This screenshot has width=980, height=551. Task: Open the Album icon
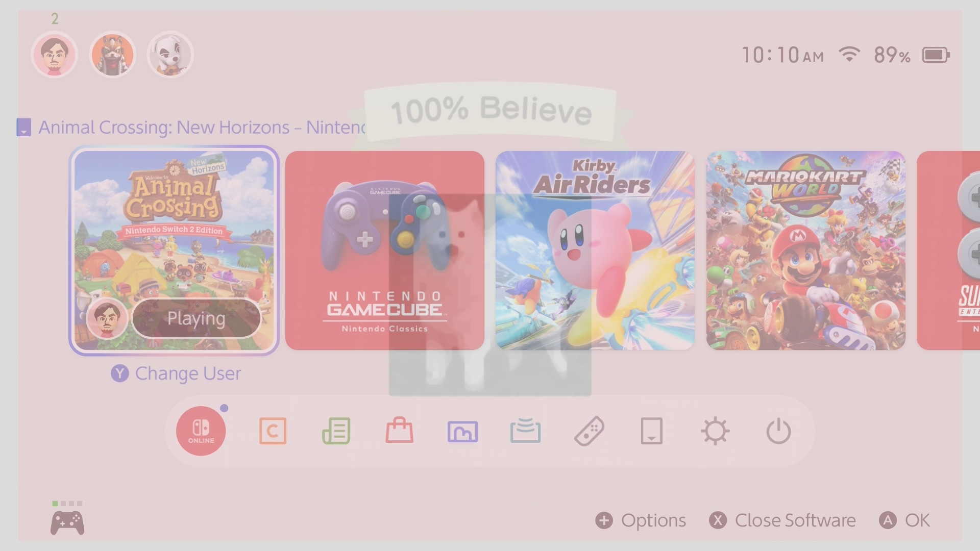point(462,432)
